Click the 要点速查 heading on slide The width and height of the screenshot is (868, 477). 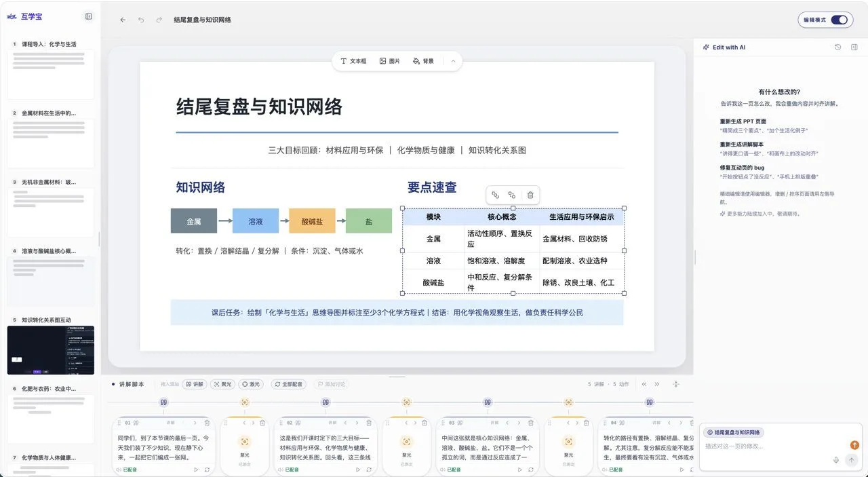[x=432, y=187]
